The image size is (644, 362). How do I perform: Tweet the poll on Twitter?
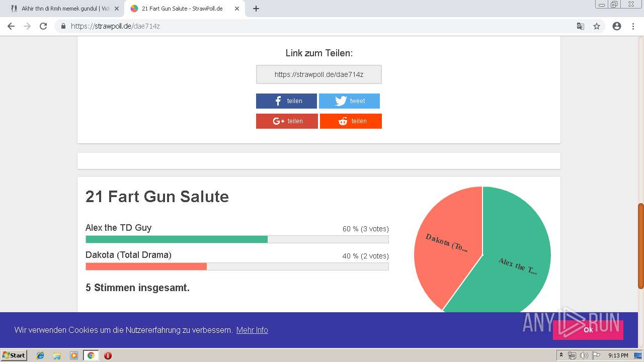point(349,101)
